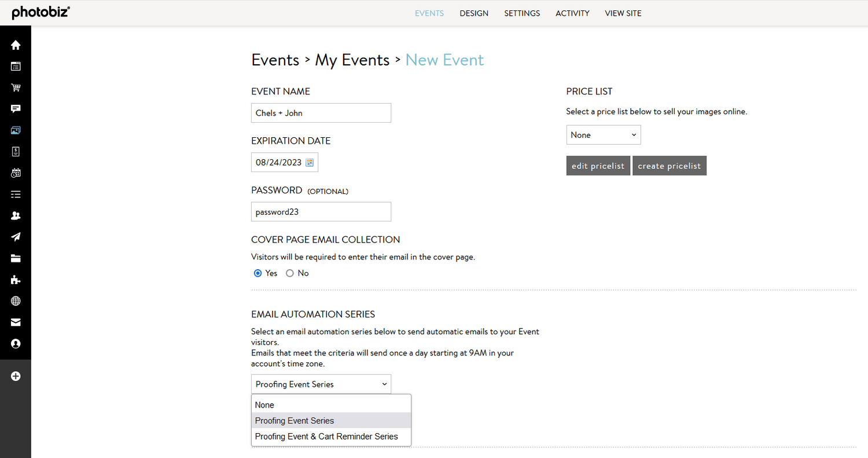Image resolution: width=868 pixels, height=458 pixels.
Task: Select No for cover page email collection
Action: (x=289, y=273)
